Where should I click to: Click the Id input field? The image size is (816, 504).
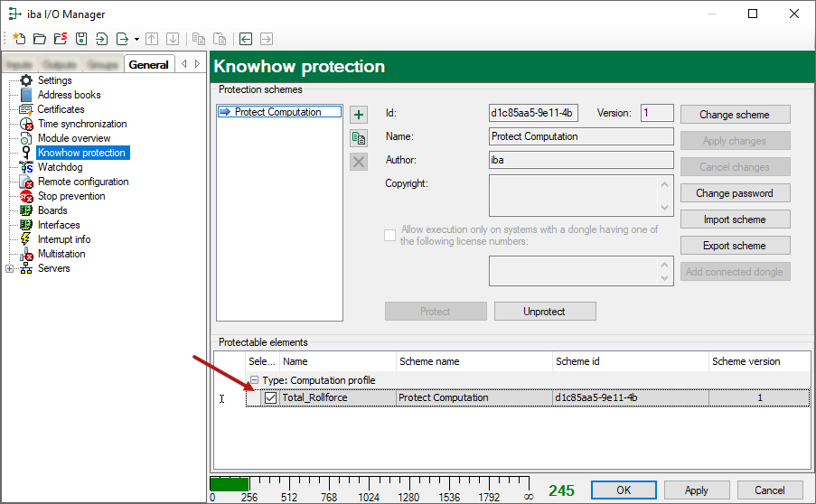(533, 113)
